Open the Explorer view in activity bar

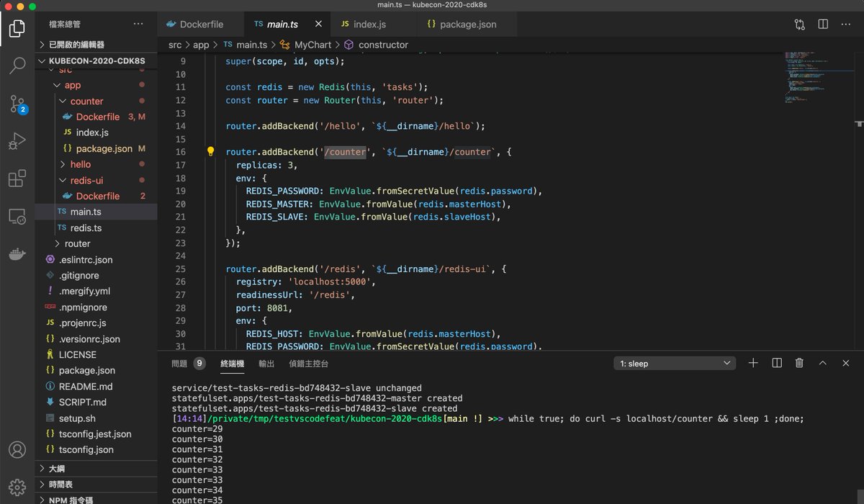(x=17, y=29)
